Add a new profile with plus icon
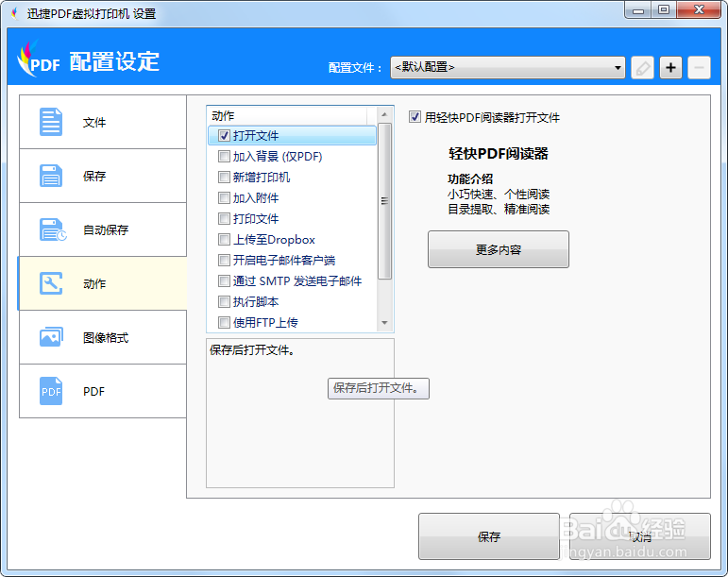 point(671,68)
